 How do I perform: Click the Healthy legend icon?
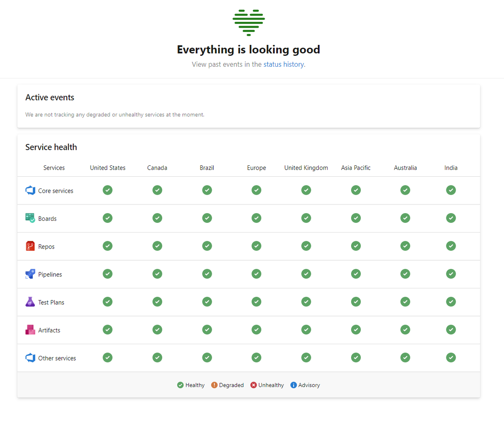coord(181,385)
